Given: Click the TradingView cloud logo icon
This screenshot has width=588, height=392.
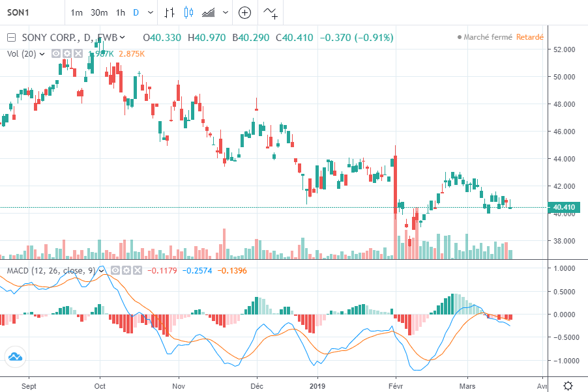Looking at the screenshot, I should point(14,356).
